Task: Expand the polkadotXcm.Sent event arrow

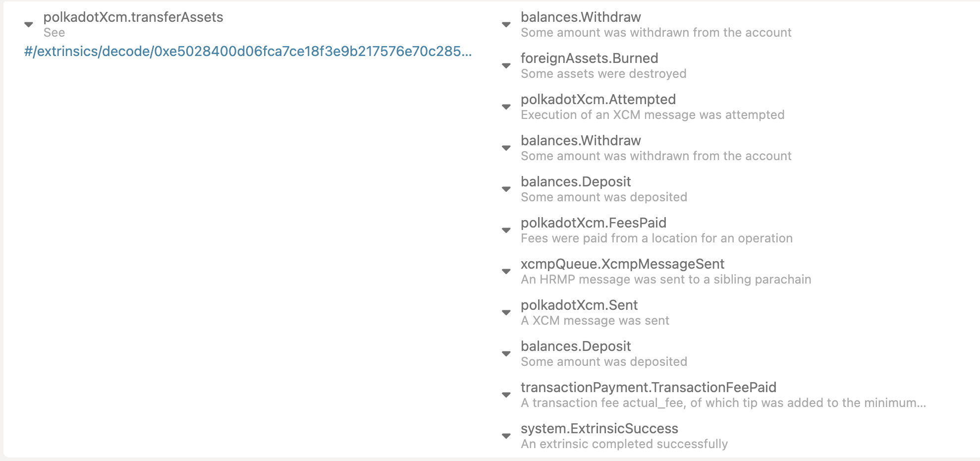Action: [x=506, y=313]
